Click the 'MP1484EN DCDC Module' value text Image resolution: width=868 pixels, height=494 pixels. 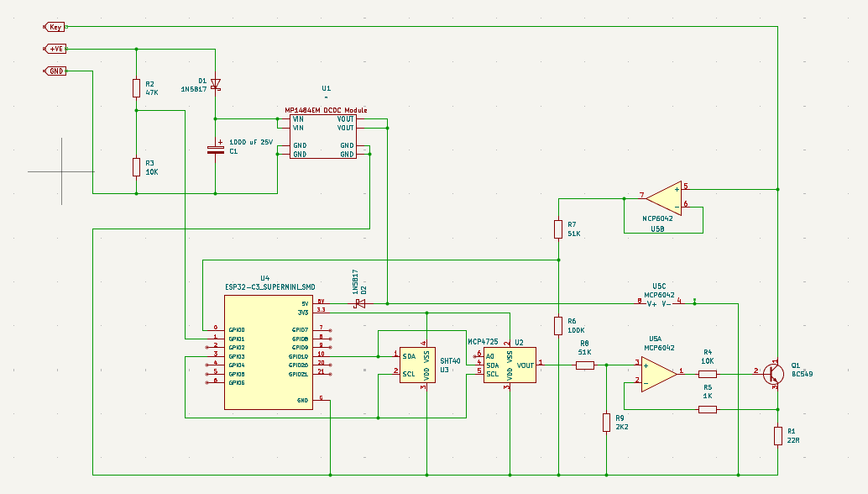(326, 110)
